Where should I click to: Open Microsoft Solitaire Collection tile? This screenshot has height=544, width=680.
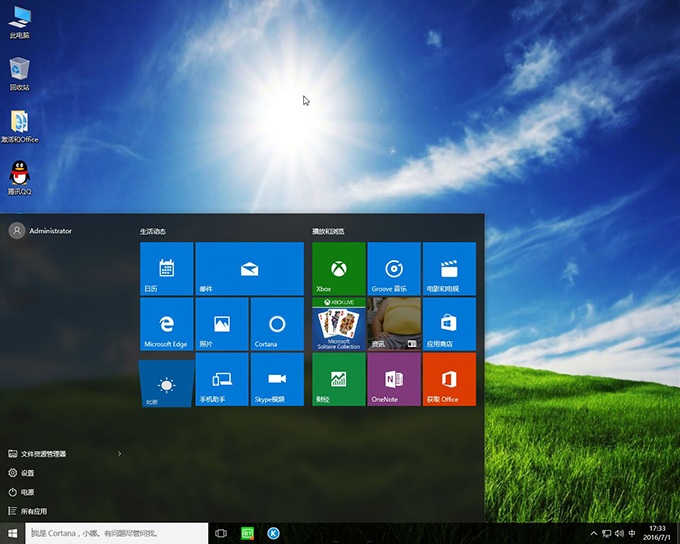[339, 324]
